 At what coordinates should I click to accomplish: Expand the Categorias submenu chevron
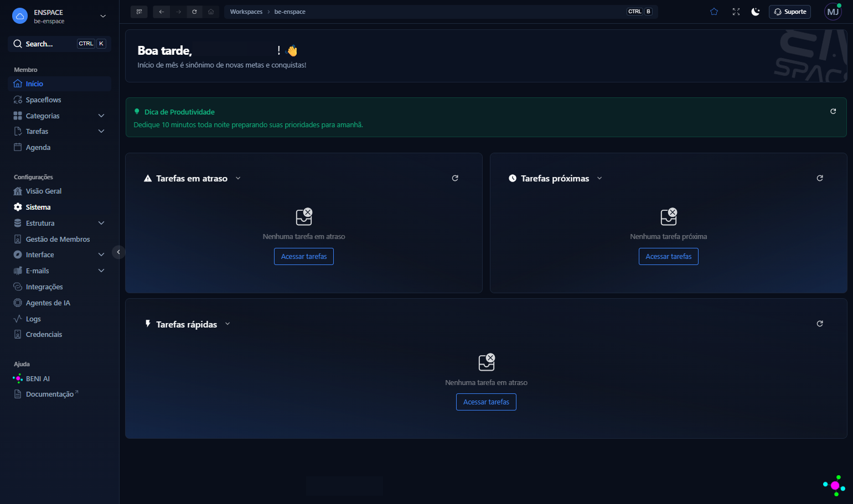[101, 116]
